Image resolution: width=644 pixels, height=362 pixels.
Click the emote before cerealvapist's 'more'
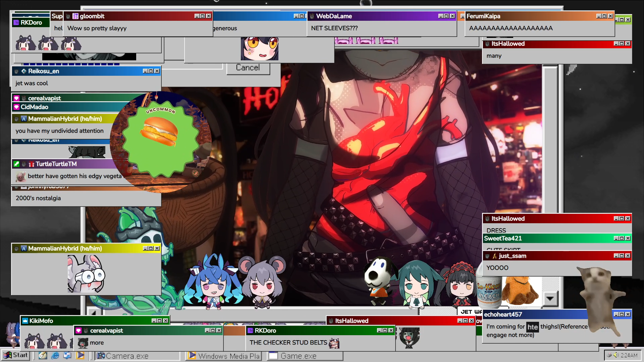tap(83, 343)
